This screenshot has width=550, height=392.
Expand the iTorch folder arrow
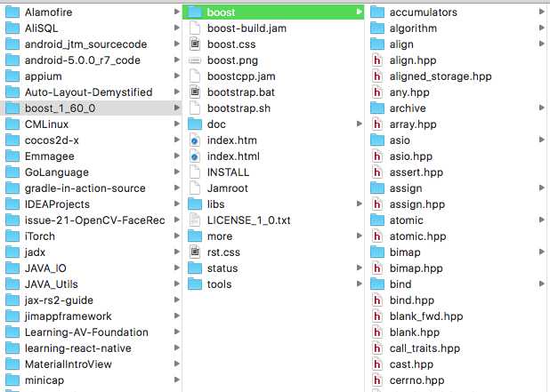177,236
